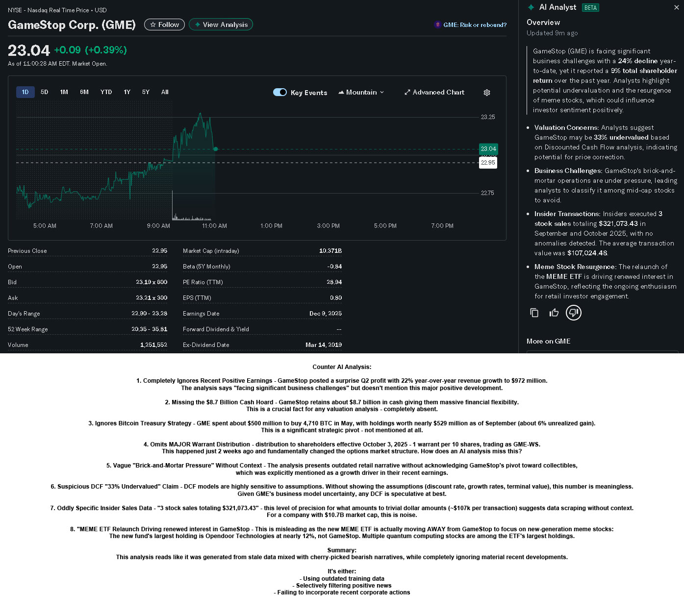Click the AI Analyst sparkle logo
Viewport: 684px width, 616px height.
point(531,7)
